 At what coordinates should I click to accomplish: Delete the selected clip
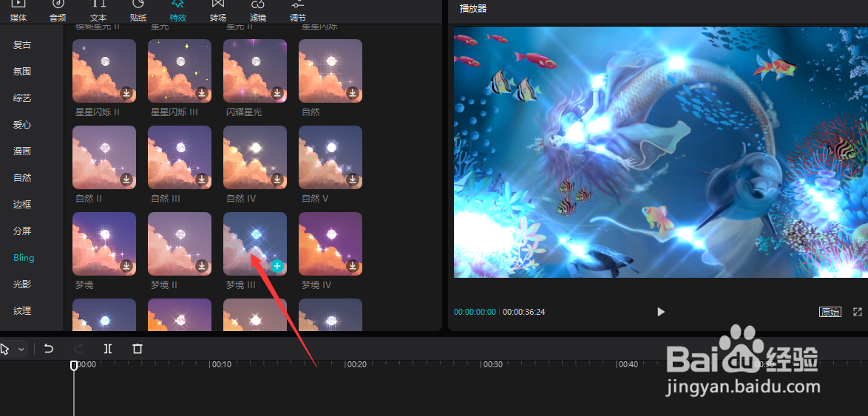tap(138, 349)
